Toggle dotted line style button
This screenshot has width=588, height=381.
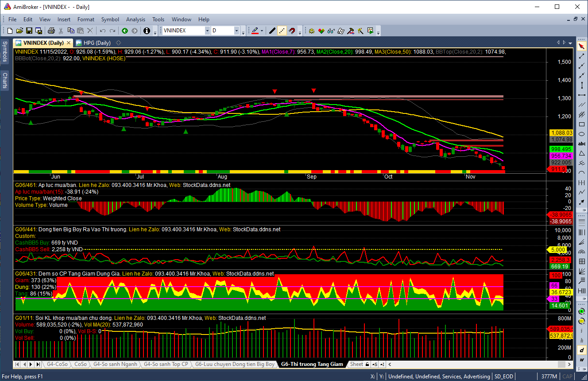(x=282, y=31)
